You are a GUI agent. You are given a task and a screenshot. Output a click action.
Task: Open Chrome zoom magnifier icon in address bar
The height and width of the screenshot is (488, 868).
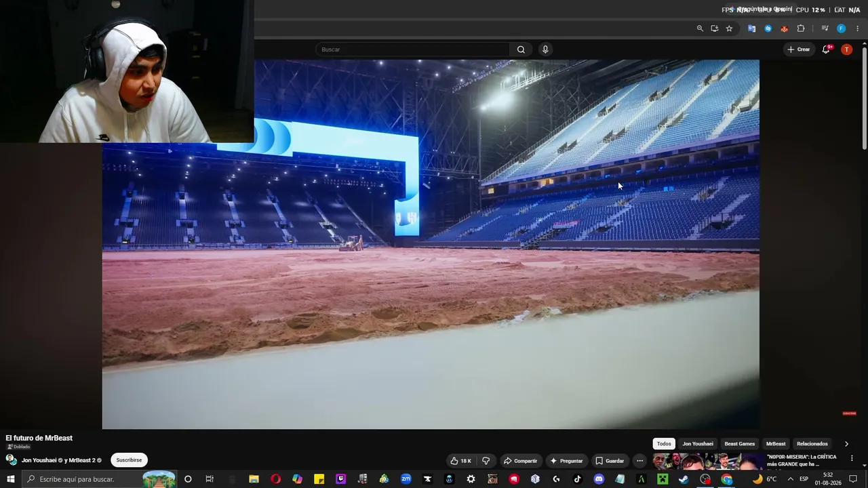(x=700, y=28)
